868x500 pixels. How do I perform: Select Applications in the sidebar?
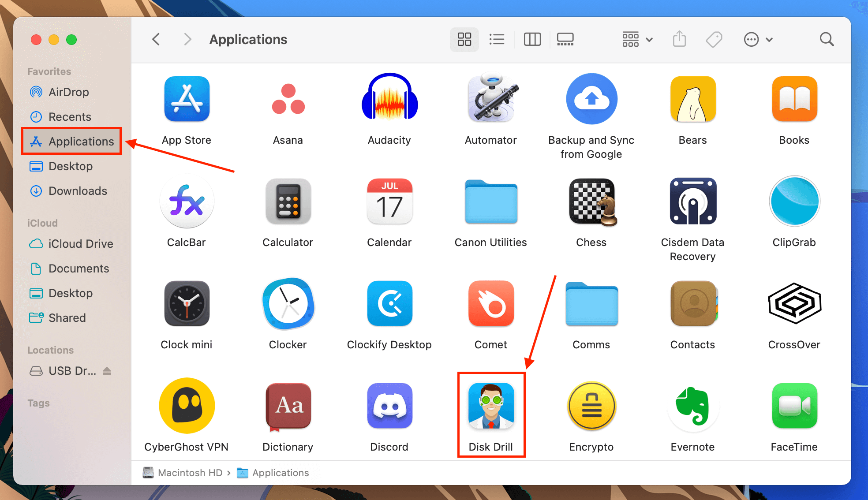point(71,142)
